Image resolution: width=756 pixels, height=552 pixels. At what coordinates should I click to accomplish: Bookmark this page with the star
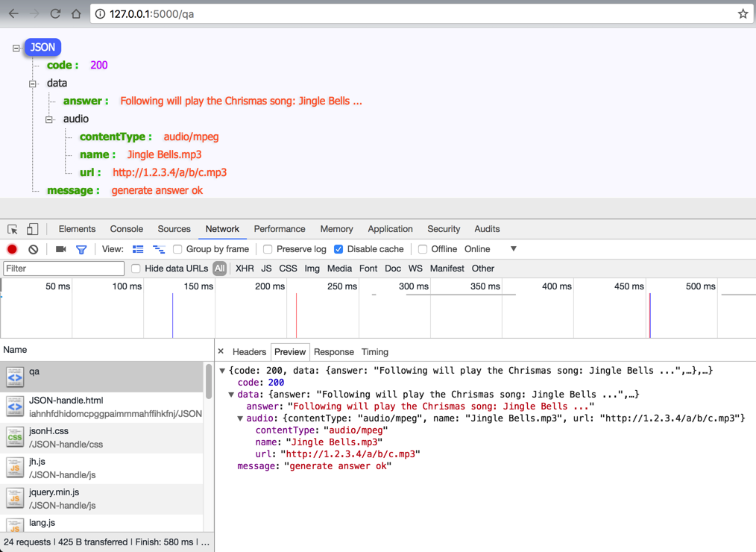[743, 13]
